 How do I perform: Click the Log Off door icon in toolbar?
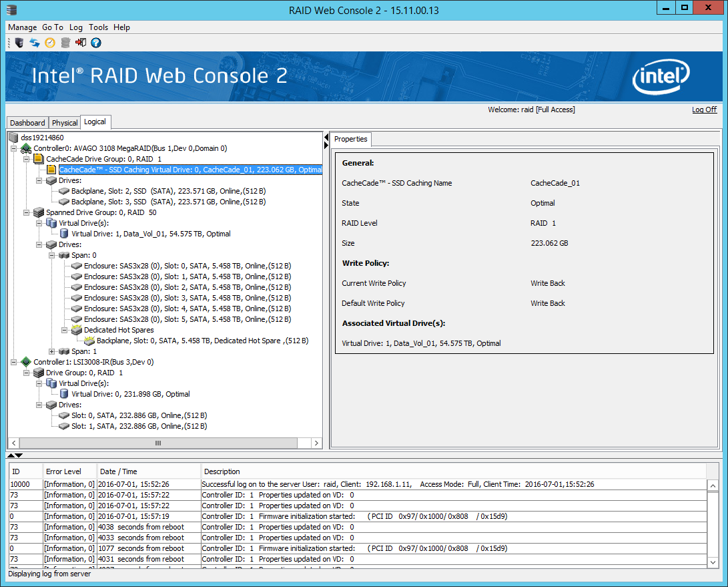(81, 43)
